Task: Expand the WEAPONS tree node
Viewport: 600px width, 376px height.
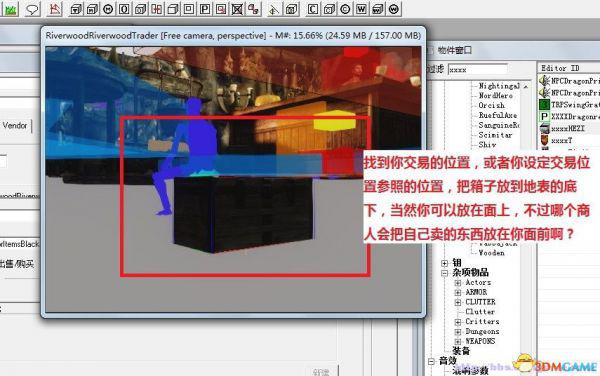Action: [458, 341]
